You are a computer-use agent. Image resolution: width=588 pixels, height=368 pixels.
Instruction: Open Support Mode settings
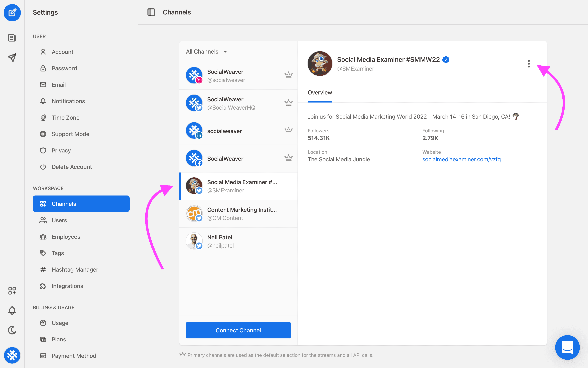[x=81, y=134]
